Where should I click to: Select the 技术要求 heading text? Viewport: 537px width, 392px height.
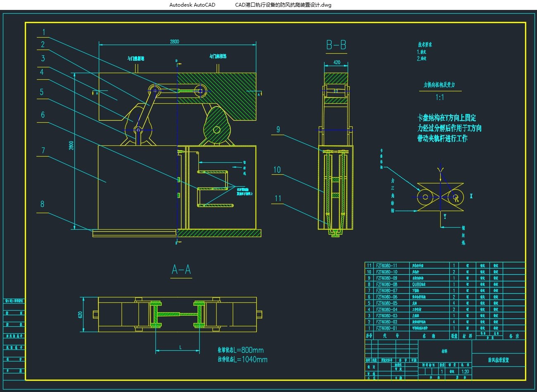tap(425, 45)
